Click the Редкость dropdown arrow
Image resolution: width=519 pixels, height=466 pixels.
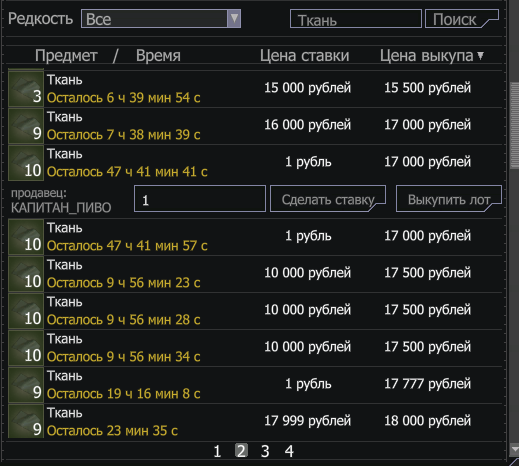[x=234, y=19]
